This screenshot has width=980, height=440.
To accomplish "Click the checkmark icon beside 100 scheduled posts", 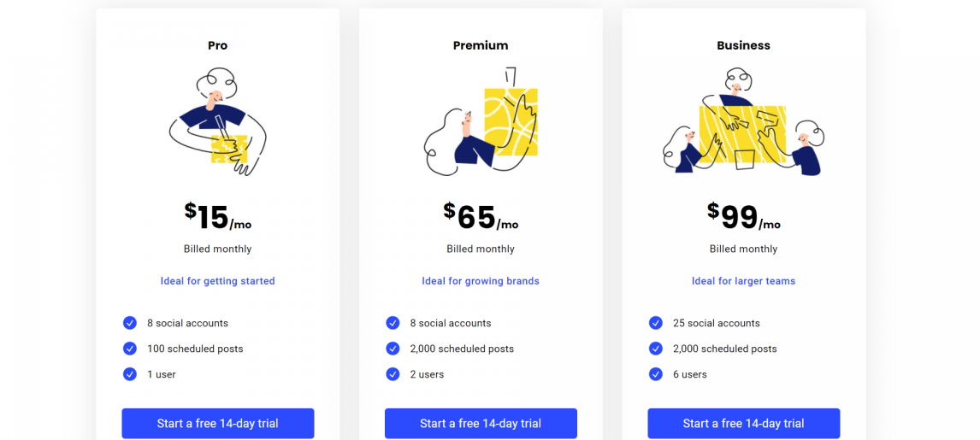I will pos(130,349).
